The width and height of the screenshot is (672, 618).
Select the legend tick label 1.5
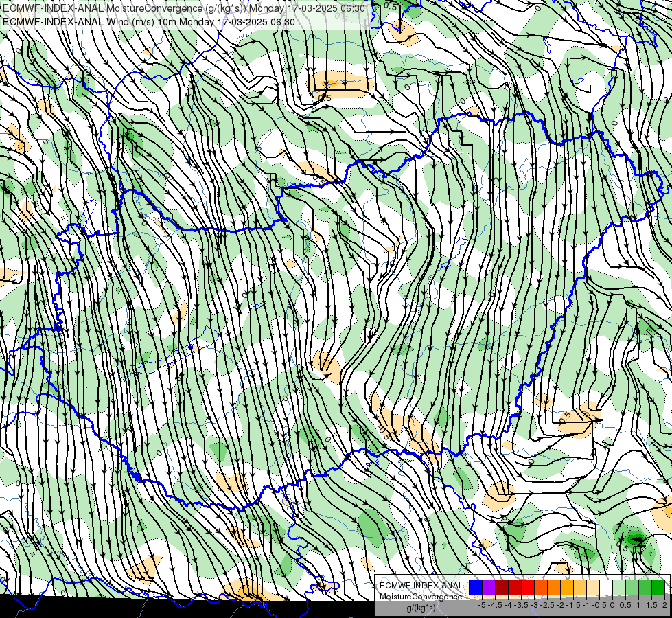point(651,605)
